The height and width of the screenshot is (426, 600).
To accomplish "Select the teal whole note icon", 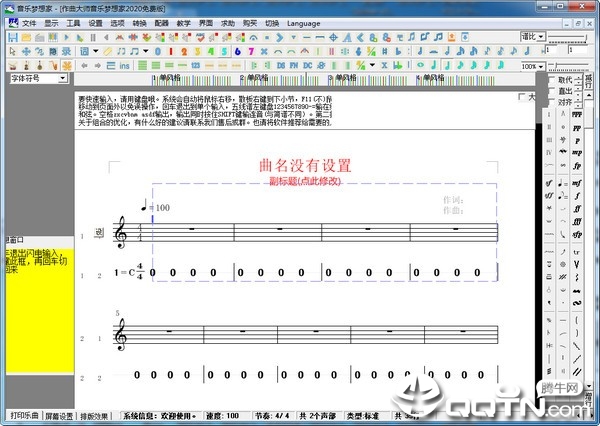I will [420, 65].
